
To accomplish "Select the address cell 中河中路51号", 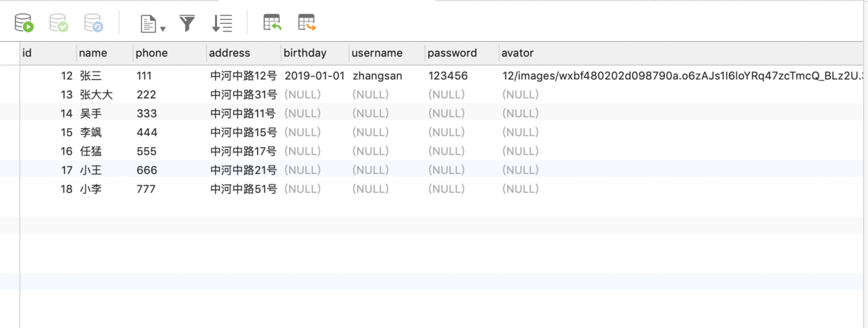I will point(244,189).
